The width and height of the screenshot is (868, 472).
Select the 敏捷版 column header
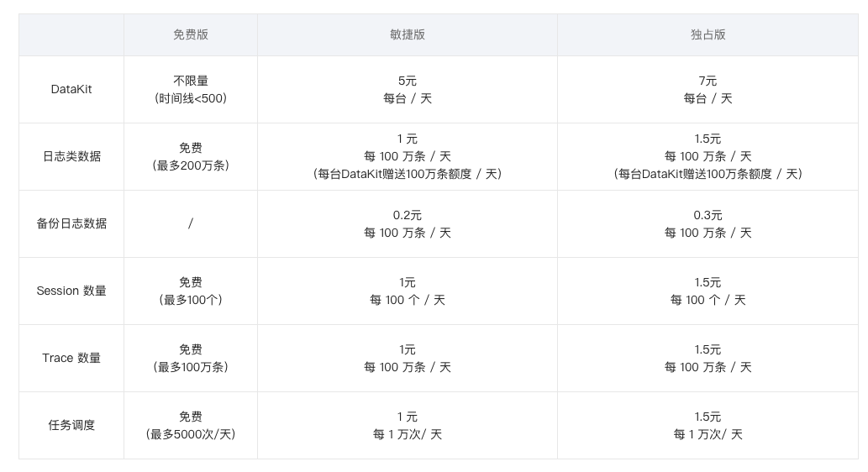point(408,35)
